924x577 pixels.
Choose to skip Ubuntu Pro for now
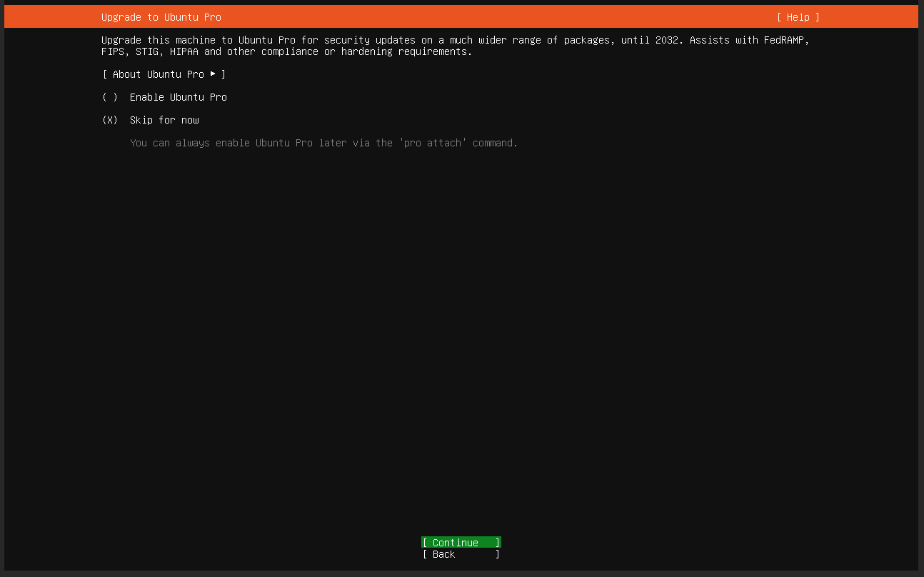(164, 120)
